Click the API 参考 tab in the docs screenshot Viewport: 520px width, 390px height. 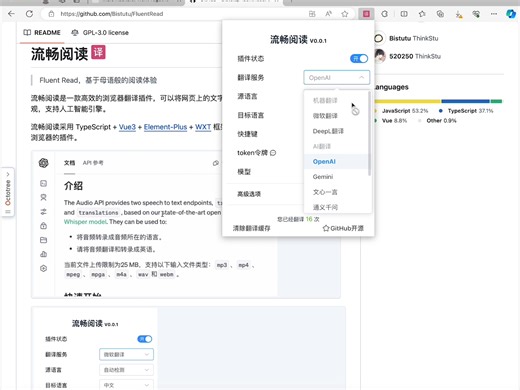click(93, 163)
